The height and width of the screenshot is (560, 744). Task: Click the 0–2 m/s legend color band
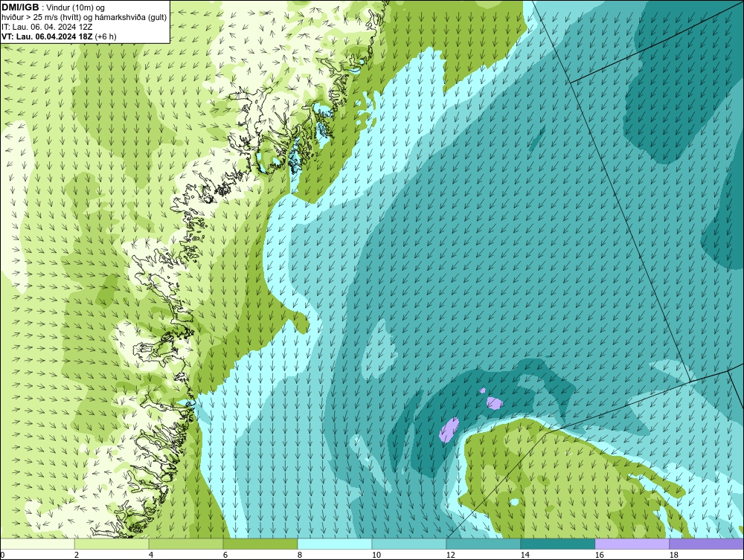[37, 544]
